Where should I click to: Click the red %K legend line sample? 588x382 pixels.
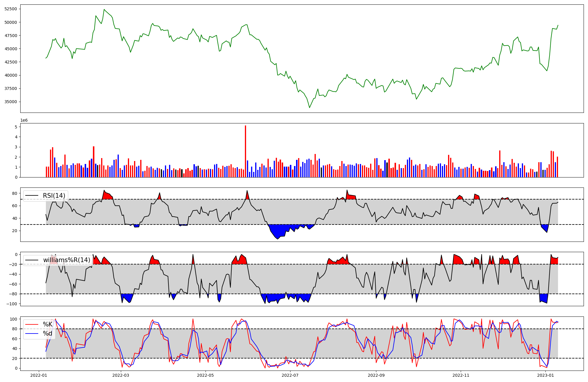pyautogui.click(x=32, y=324)
